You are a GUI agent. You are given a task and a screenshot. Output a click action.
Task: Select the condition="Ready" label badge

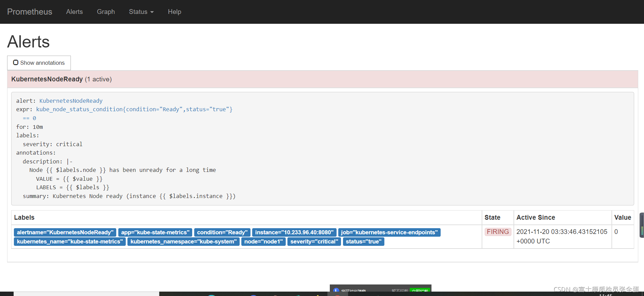[x=222, y=232]
